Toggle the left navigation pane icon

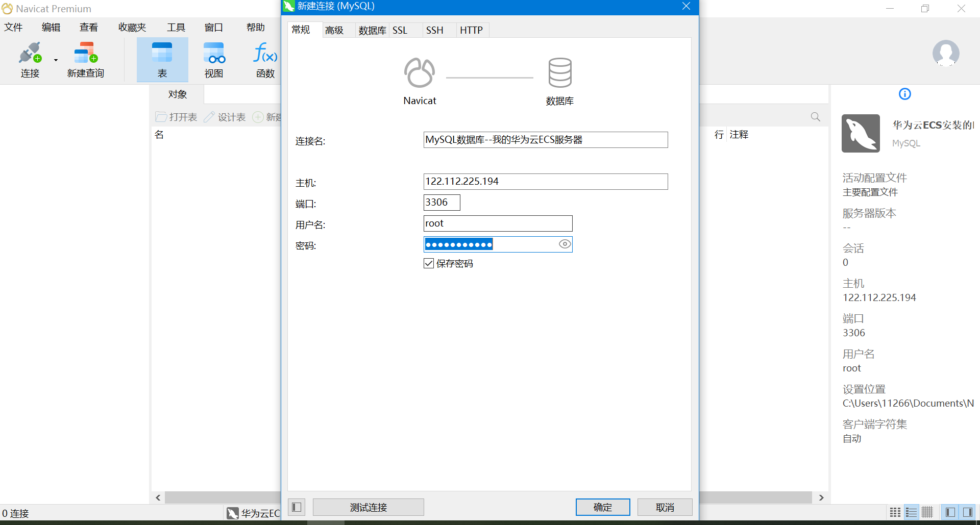[x=950, y=512]
